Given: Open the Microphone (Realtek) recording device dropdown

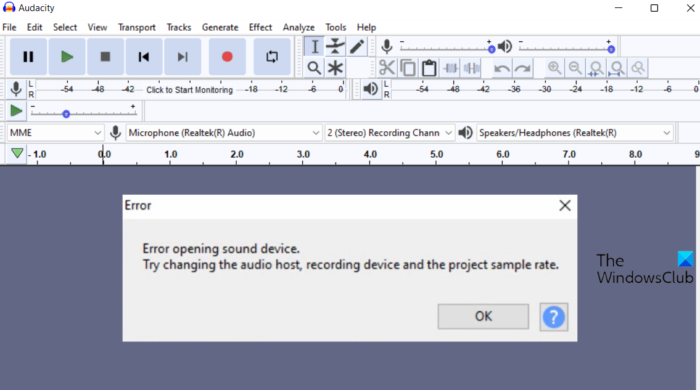Looking at the screenshot, I should tap(224, 133).
